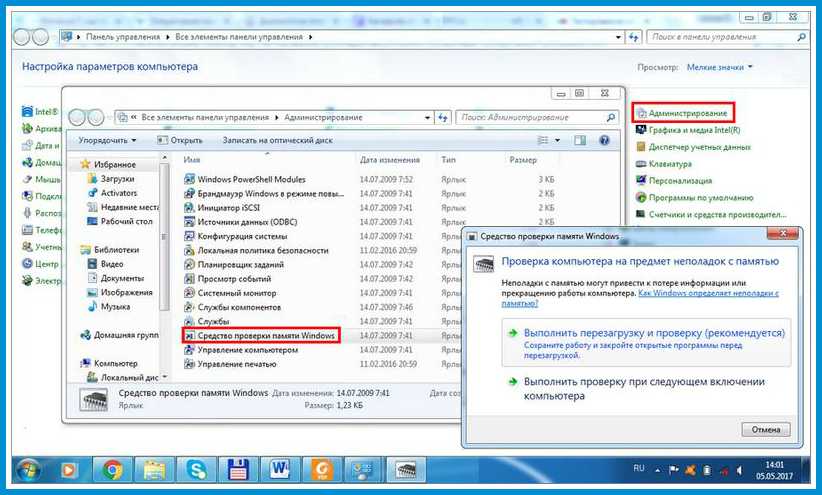This screenshot has width=822, height=495.
Task: Open Клавиатура control panel item
Action: (664, 164)
